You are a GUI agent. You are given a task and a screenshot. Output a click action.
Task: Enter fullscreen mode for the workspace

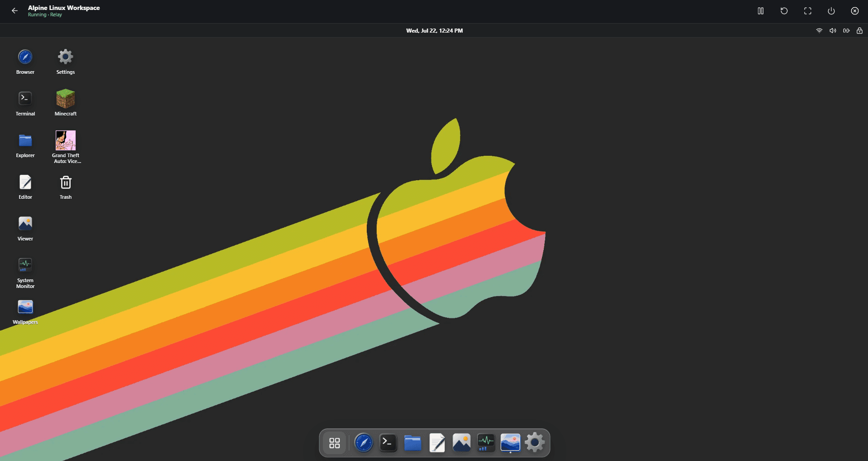coord(808,11)
